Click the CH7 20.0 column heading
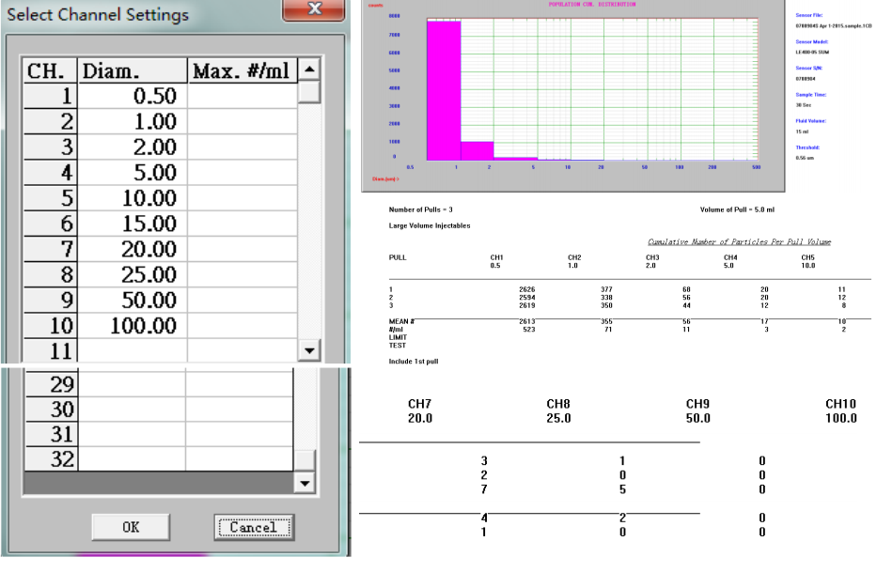 [420, 410]
